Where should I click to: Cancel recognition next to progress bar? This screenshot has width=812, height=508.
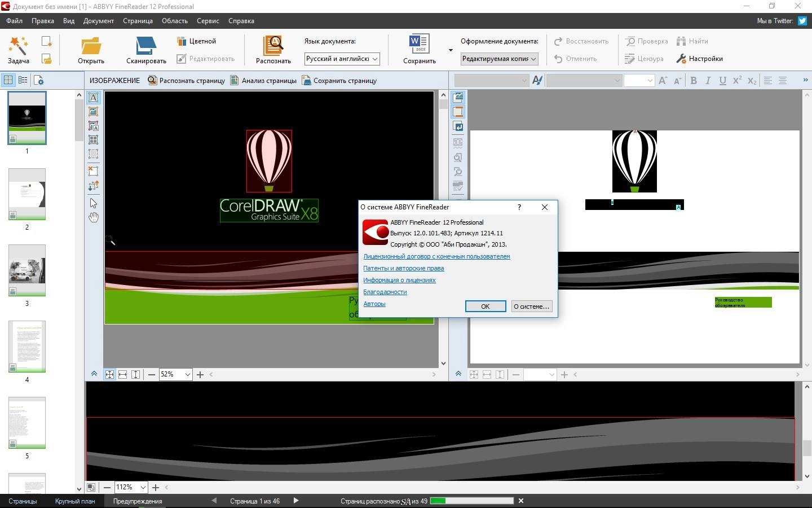[x=521, y=501]
